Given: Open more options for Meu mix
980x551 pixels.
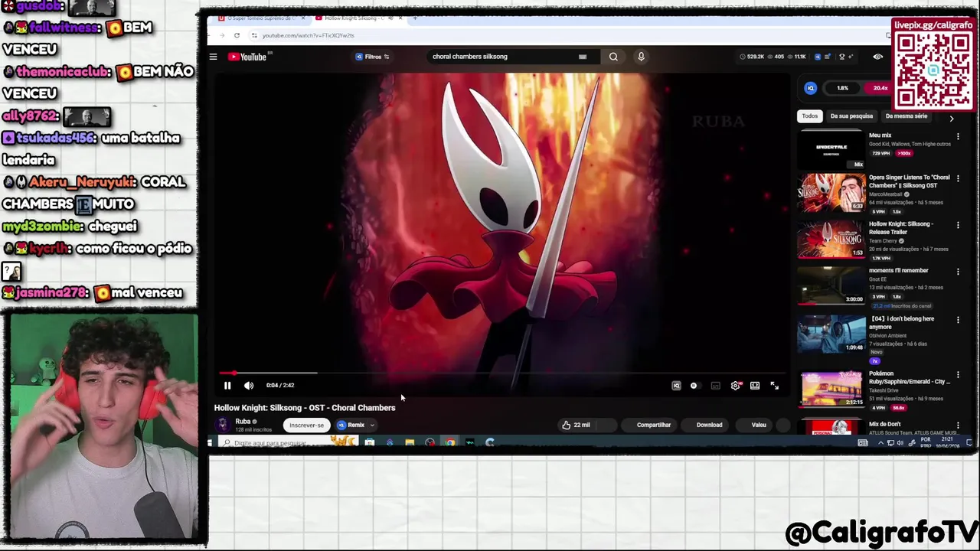Looking at the screenshot, I should click(x=958, y=136).
